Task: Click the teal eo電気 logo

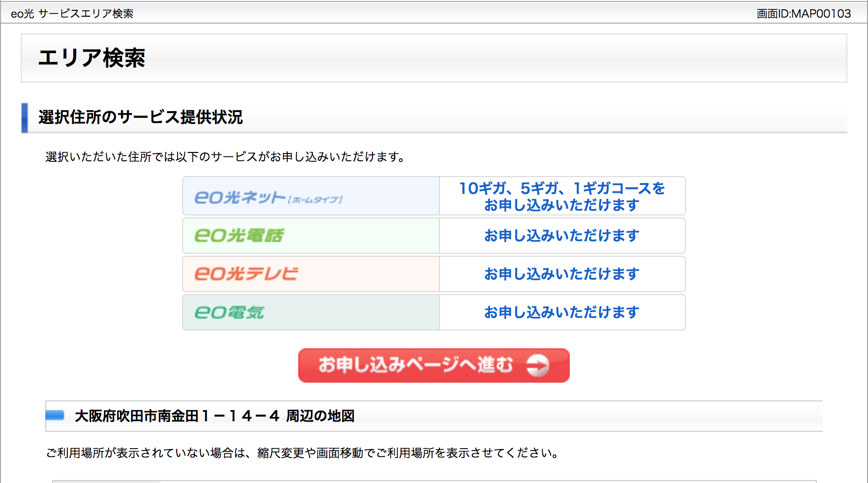Action: coord(229,312)
